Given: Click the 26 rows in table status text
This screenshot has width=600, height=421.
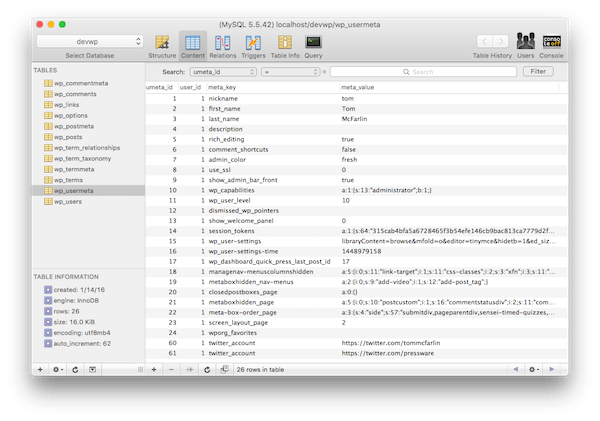Looking at the screenshot, I should (x=260, y=369).
